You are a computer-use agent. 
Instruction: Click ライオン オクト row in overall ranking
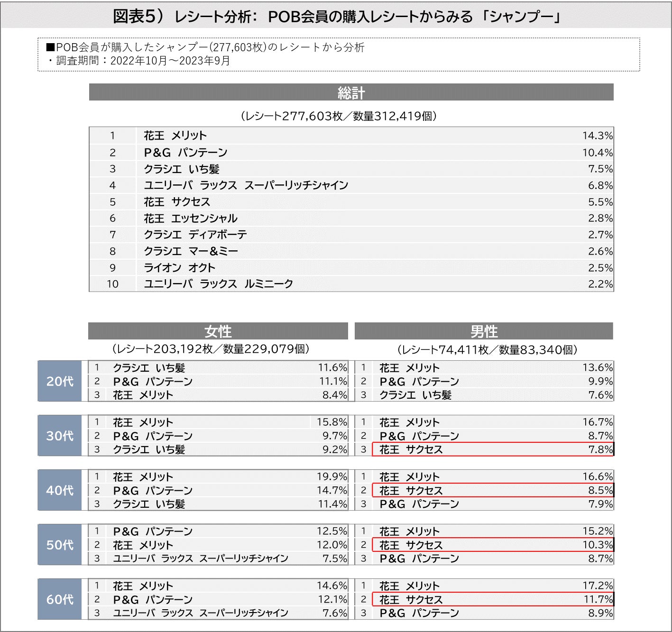[179, 268]
